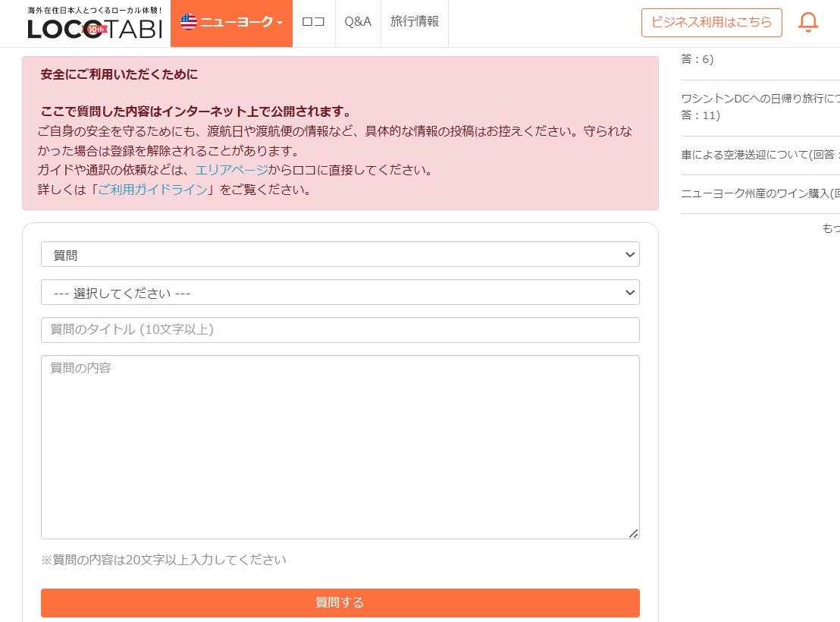840x622 pixels.
Task: Open ニューヨーク州産のワイン購入 question link
Action: point(760,193)
